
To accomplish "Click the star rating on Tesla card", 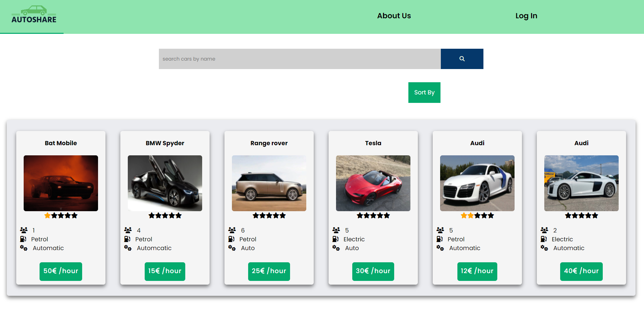I will pyautogui.click(x=373, y=216).
